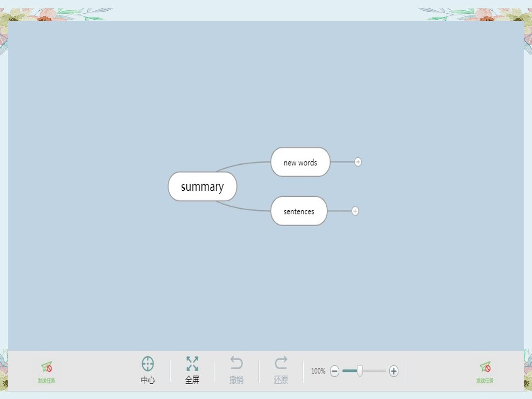Zoom in with the plus button
The height and width of the screenshot is (399, 532).
(394, 371)
